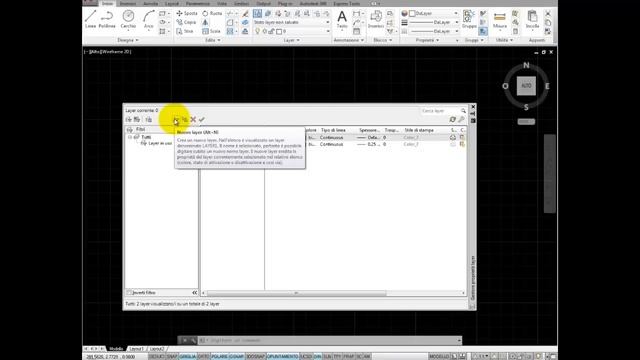Switch to the Layout1 drawing tab
The width and height of the screenshot is (640, 360).
point(136,349)
